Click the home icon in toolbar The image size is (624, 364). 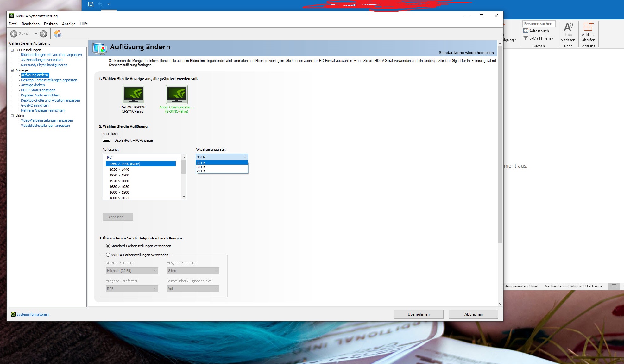pos(58,34)
